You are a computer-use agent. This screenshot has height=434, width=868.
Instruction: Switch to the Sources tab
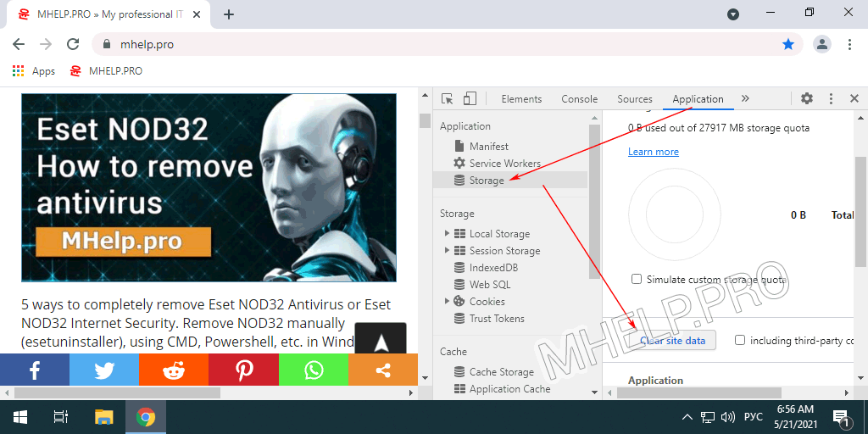[x=635, y=99]
